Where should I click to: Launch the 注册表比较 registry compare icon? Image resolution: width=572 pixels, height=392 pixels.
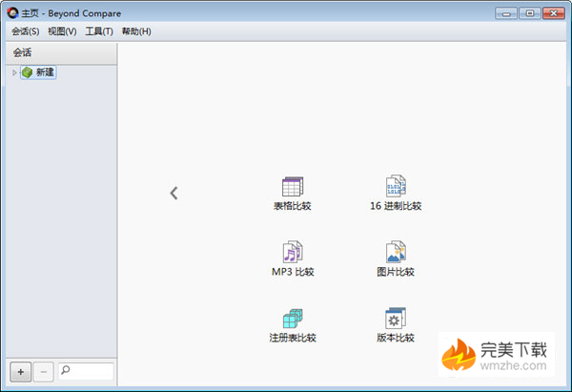pyautogui.click(x=293, y=319)
